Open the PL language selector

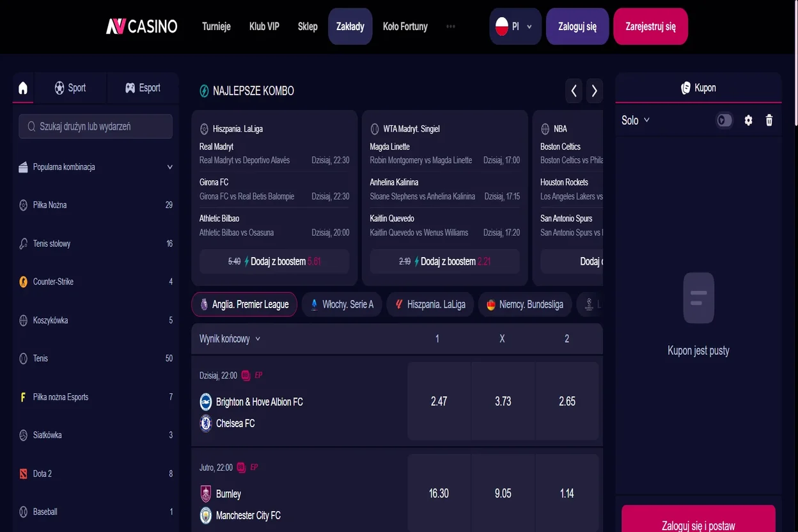514,26
